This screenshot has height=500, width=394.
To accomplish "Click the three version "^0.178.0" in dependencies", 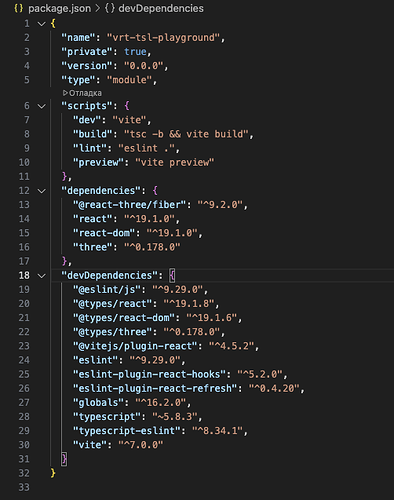I will (x=152, y=247).
